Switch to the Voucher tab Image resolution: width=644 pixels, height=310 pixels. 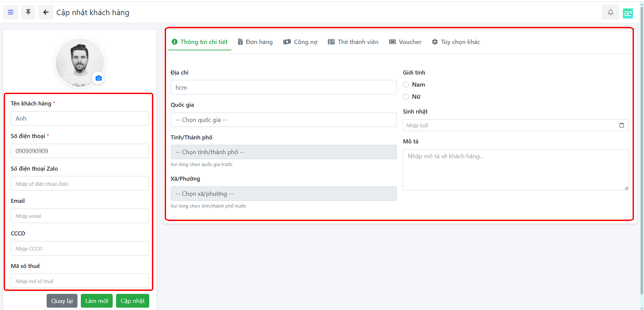tap(405, 42)
